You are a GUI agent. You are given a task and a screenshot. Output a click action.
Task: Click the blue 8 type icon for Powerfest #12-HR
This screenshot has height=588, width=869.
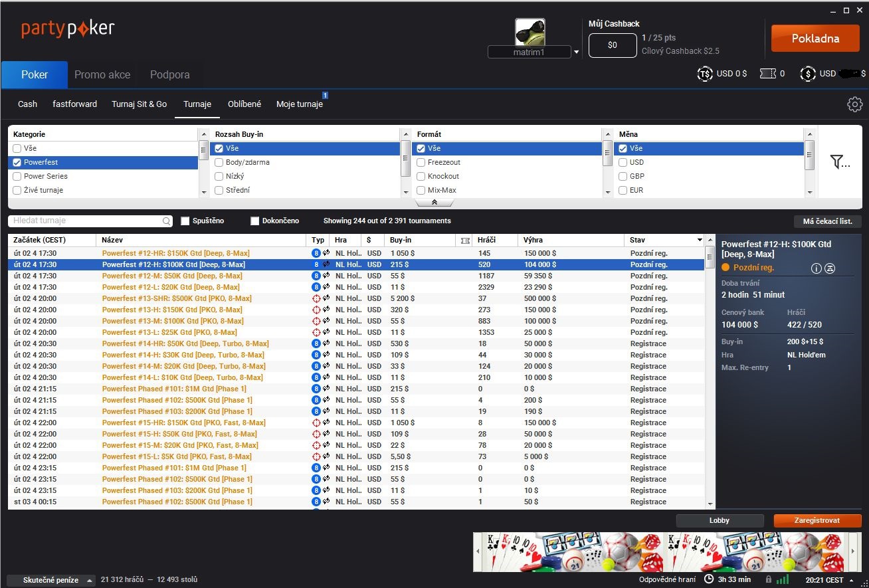(x=316, y=253)
